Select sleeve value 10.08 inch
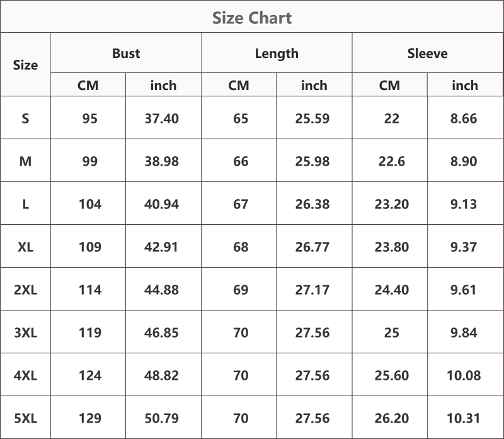This screenshot has width=504, height=439. (464, 375)
